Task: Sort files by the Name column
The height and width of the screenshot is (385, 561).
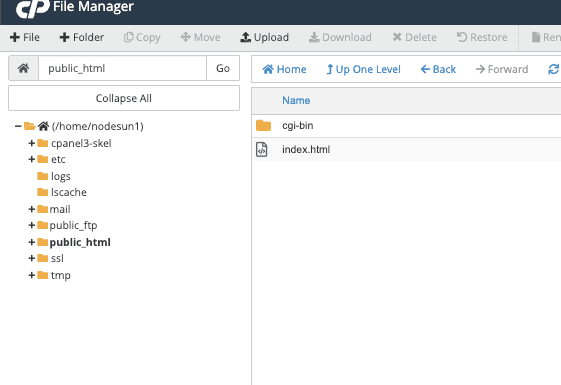Action: (x=296, y=100)
